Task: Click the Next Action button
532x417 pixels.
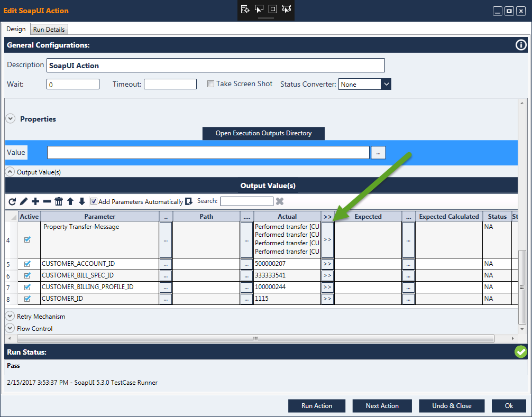Action: tap(382, 406)
